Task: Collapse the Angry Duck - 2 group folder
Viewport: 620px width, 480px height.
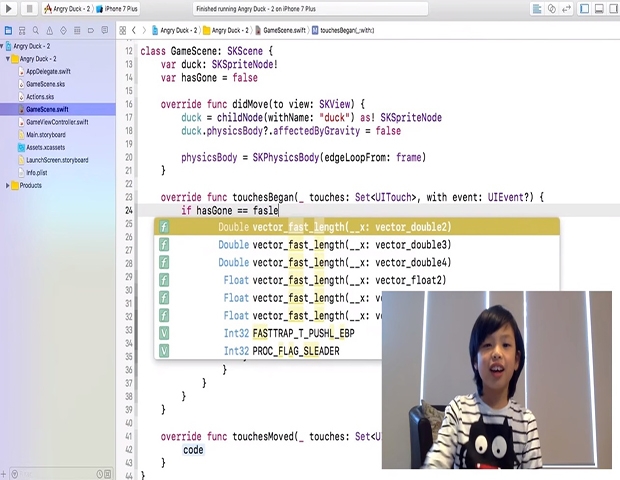Action: 8,59
